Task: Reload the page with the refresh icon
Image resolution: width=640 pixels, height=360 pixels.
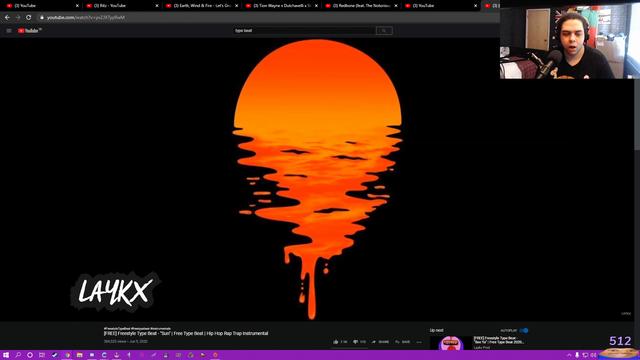Action: (x=29, y=17)
